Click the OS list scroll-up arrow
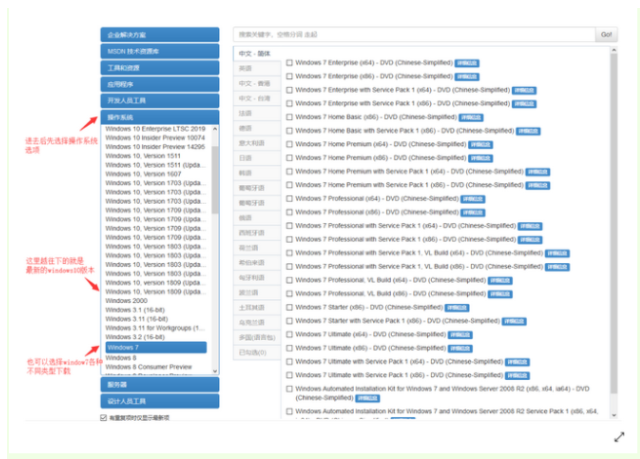This screenshot has width=640, height=459. pyautogui.click(x=215, y=129)
